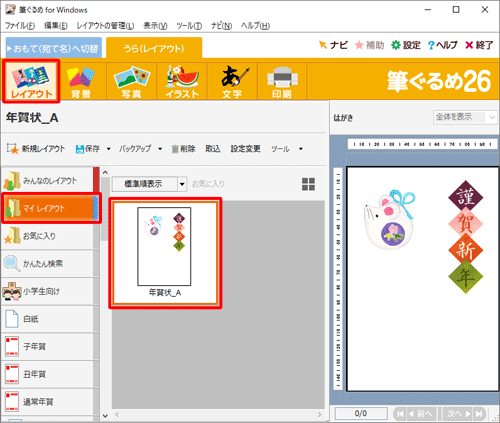Image resolution: width=500 pixels, height=423 pixels.
Task: Click the 削除 delete button
Action: coord(183,149)
